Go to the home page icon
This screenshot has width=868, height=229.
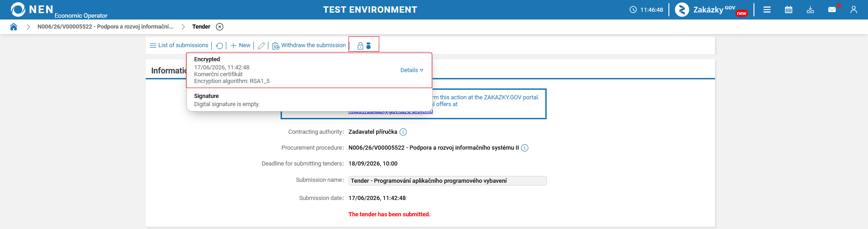click(x=14, y=27)
